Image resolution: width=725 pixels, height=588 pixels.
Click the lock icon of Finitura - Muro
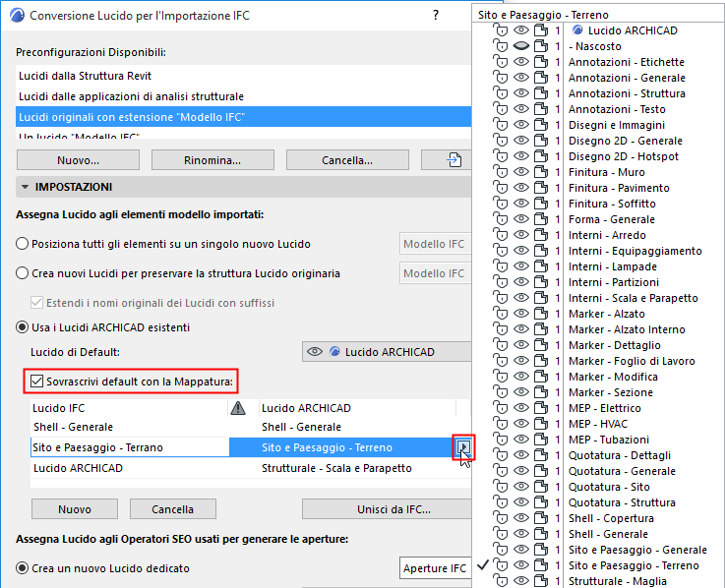(501, 171)
